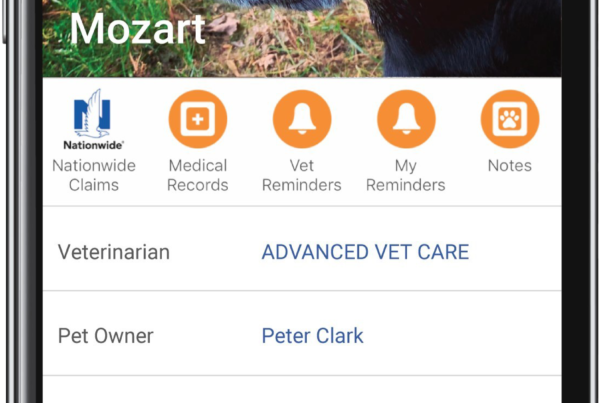Select the My Reminders bell icon
Viewport: 600px width, 403px height.
(x=406, y=119)
